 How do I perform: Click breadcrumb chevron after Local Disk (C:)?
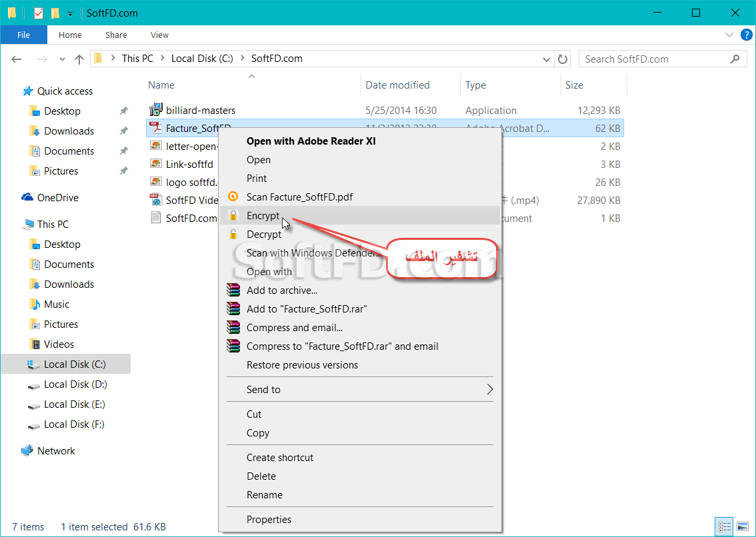242,59
